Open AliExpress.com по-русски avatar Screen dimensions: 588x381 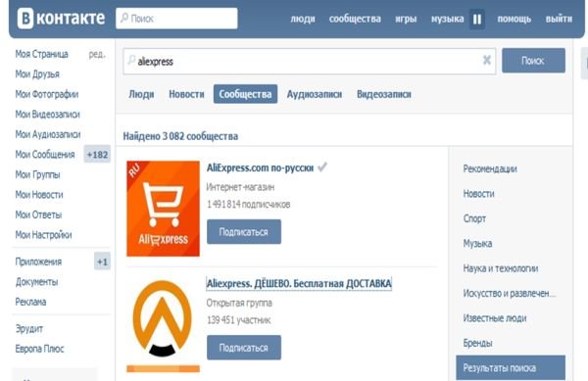pos(163,209)
